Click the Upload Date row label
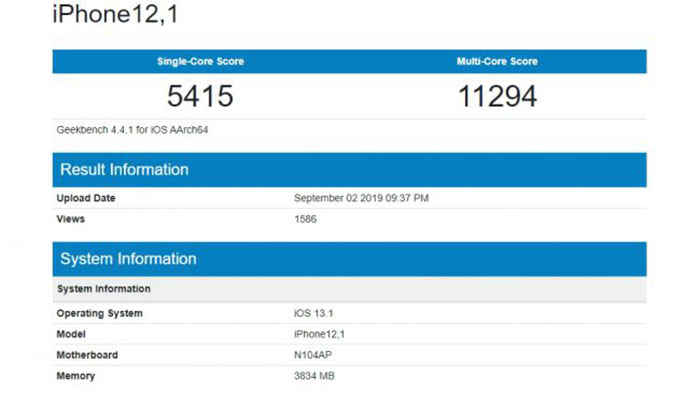Screen dimensions: 700x393 coord(86,198)
